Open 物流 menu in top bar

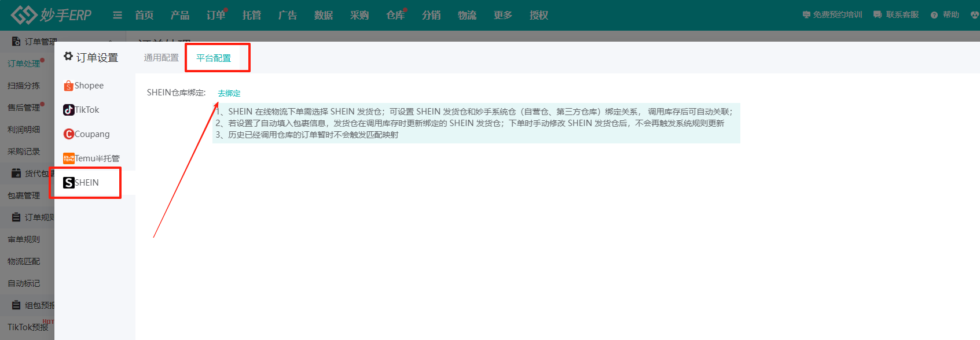[467, 15]
